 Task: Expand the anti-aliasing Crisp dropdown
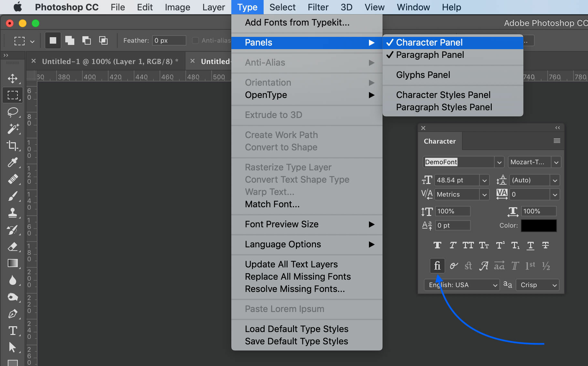pyautogui.click(x=537, y=285)
